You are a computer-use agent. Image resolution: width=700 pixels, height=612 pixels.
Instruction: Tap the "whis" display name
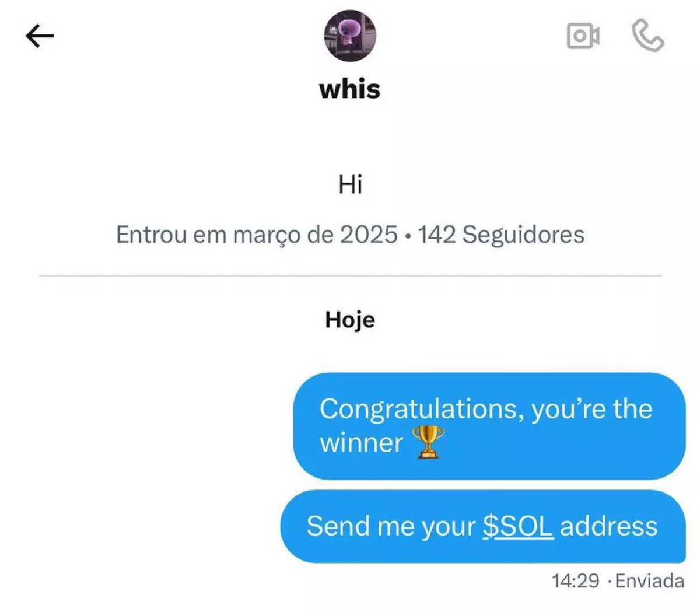pos(349,89)
